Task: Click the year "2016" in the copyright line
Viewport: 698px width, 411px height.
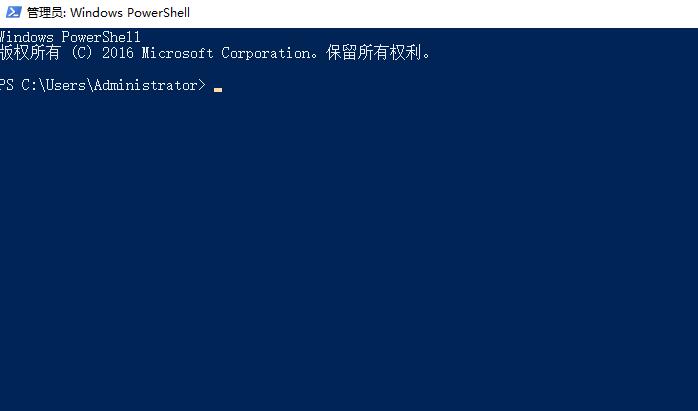Action: click(x=118, y=53)
